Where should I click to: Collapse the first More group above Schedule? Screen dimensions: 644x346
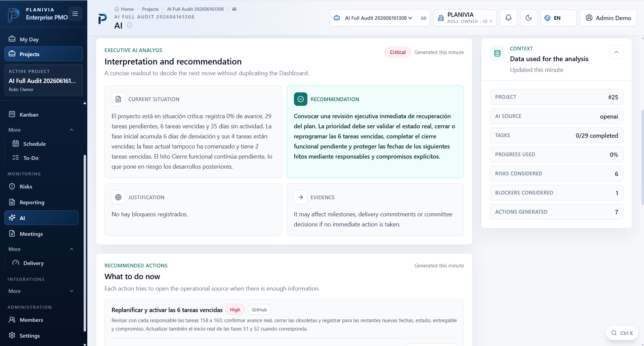click(x=41, y=130)
